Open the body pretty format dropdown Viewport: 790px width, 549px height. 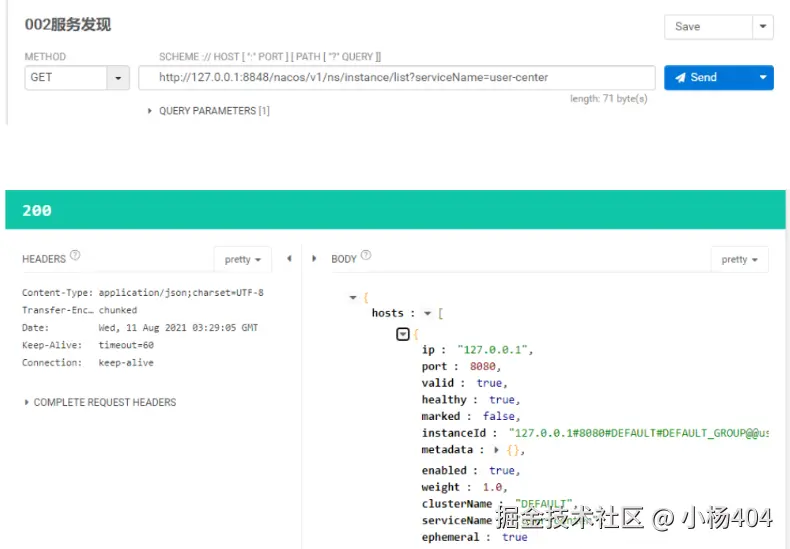point(739,259)
